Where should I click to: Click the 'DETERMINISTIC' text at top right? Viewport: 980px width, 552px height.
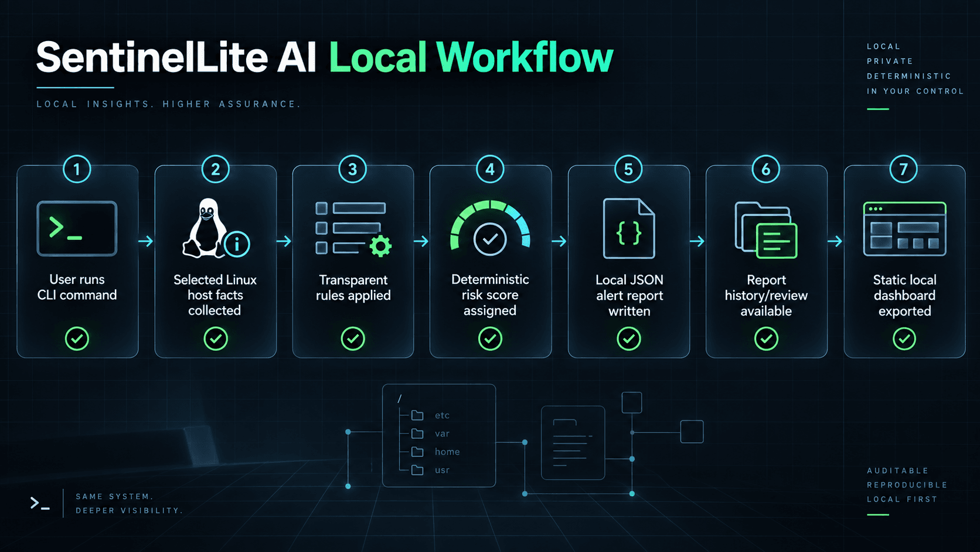coord(909,76)
